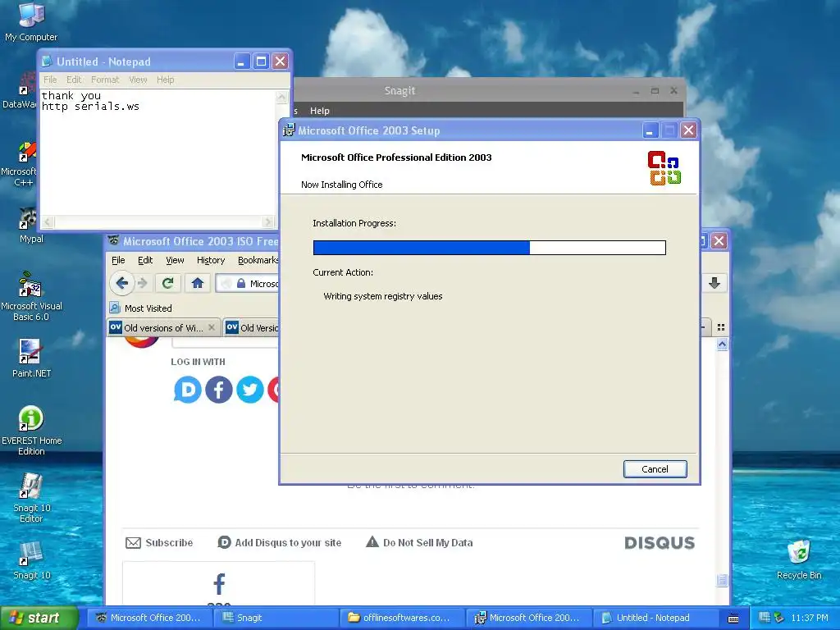Image resolution: width=840 pixels, height=630 pixels.
Task: Click the 11:37 PM taskbar clock
Action: pos(810,618)
